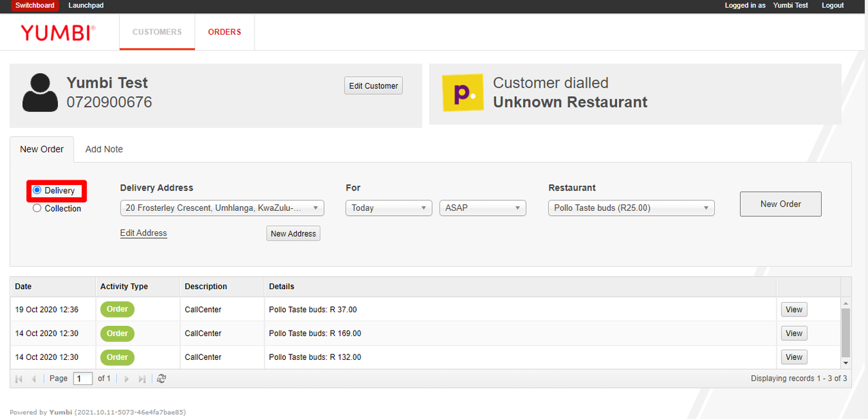Click the 'Unknown Restaurant' heading

pos(570,102)
